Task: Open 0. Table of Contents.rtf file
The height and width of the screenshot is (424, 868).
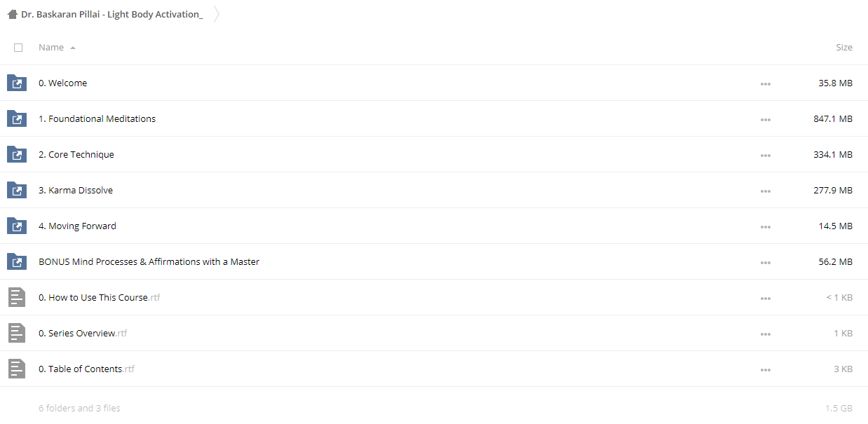Action: (86, 369)
